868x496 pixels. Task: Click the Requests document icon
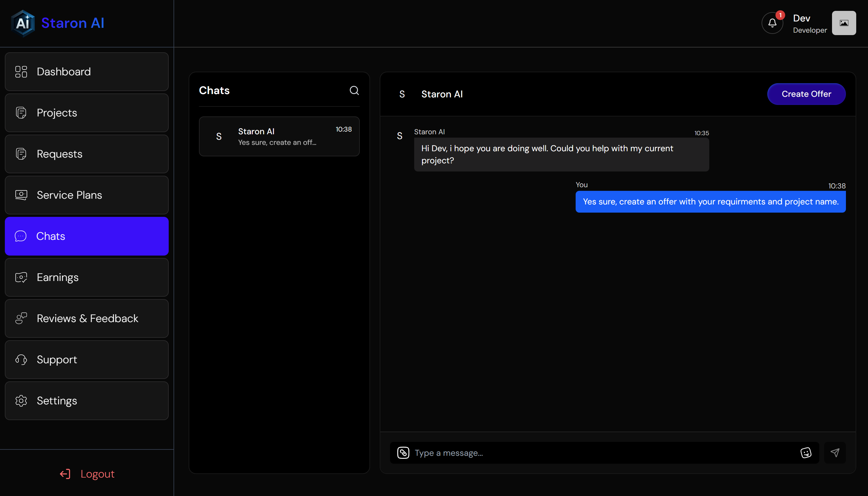[21, 154]
